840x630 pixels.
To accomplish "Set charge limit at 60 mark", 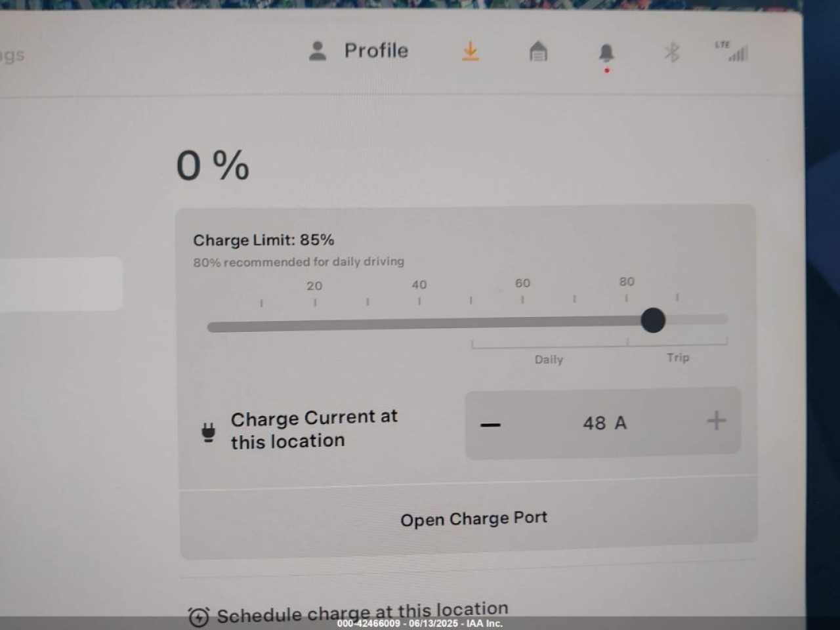I will pyautogui.click(x=522, y=299).
